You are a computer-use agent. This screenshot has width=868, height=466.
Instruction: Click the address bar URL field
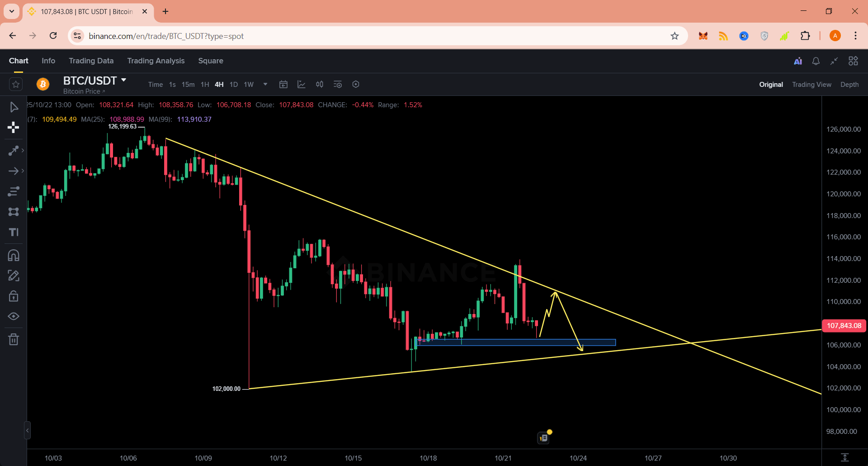(378, 36)
